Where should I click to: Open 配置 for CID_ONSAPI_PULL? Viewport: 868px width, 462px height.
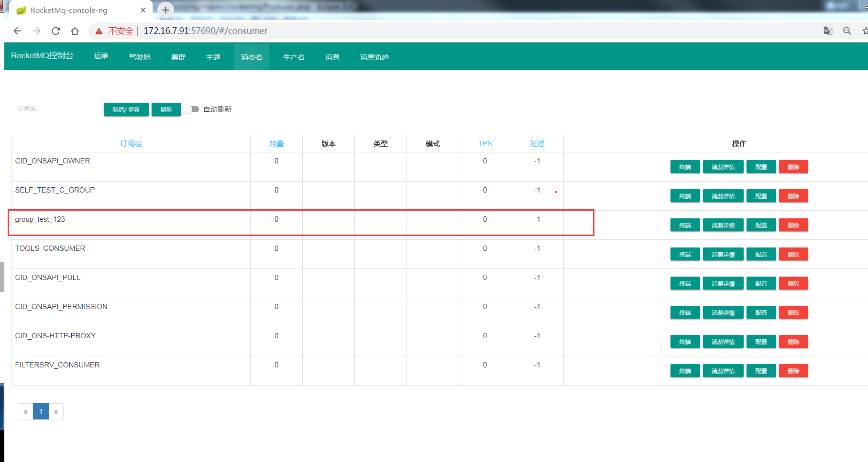(x=761, y=283)
